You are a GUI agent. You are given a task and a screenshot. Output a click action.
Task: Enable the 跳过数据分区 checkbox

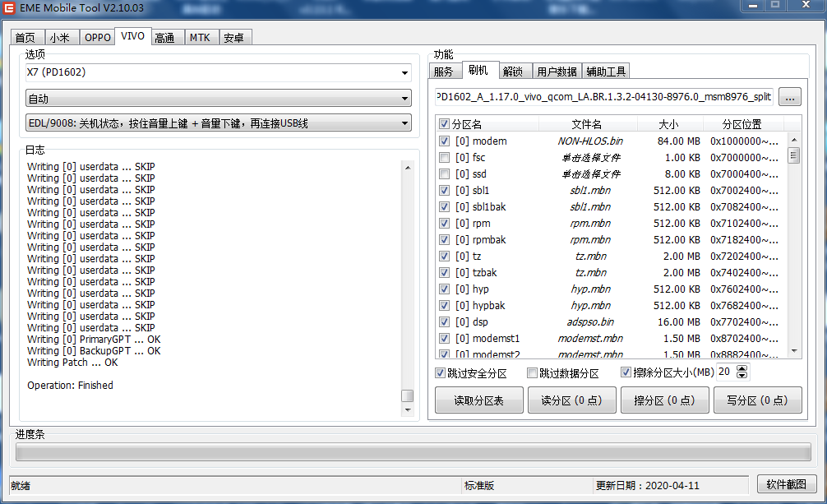(x=532, y=373)
